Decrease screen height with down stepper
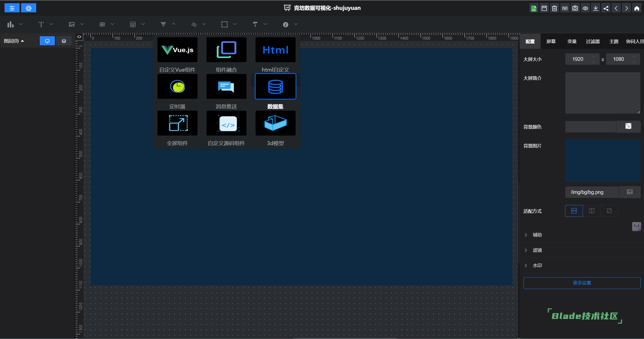Image resolution: width=644 pixels, height=339 pixels. [x=634, y=62]
